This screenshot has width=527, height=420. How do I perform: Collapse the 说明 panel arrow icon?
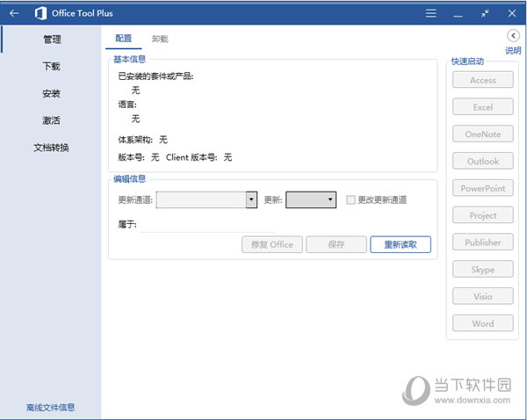513,35
